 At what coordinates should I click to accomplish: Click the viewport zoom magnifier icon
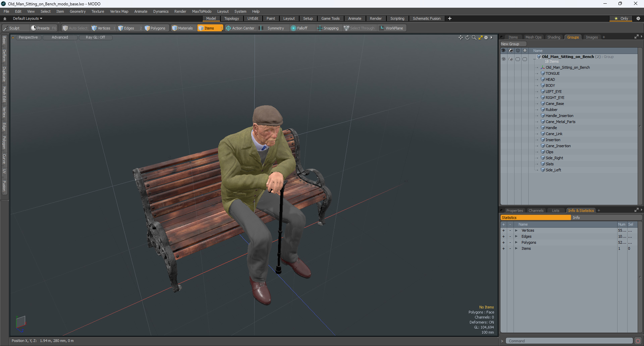(x=474, y=38)
